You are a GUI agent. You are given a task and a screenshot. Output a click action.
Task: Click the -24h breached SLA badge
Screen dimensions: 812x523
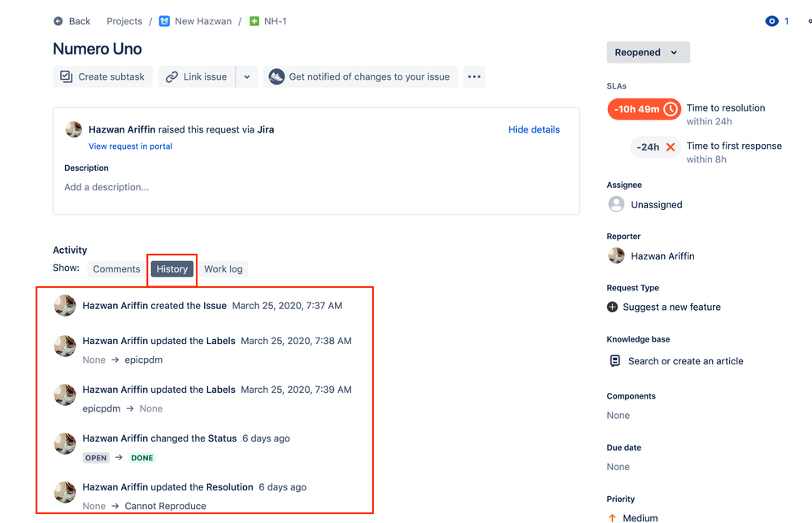[x=656, y=147]
